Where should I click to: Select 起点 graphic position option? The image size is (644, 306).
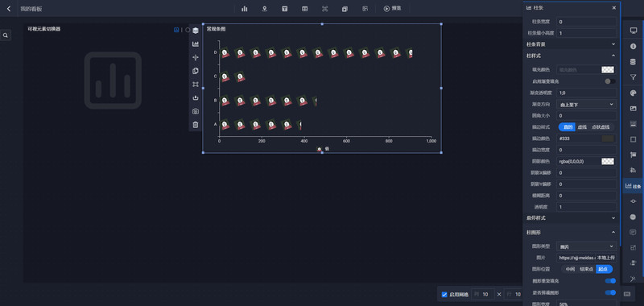(604, 270)
